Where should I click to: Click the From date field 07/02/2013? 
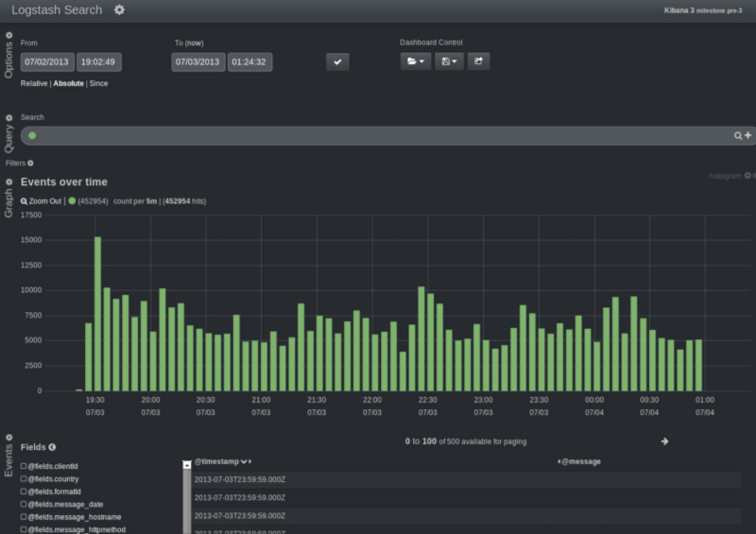pos(46,62)
